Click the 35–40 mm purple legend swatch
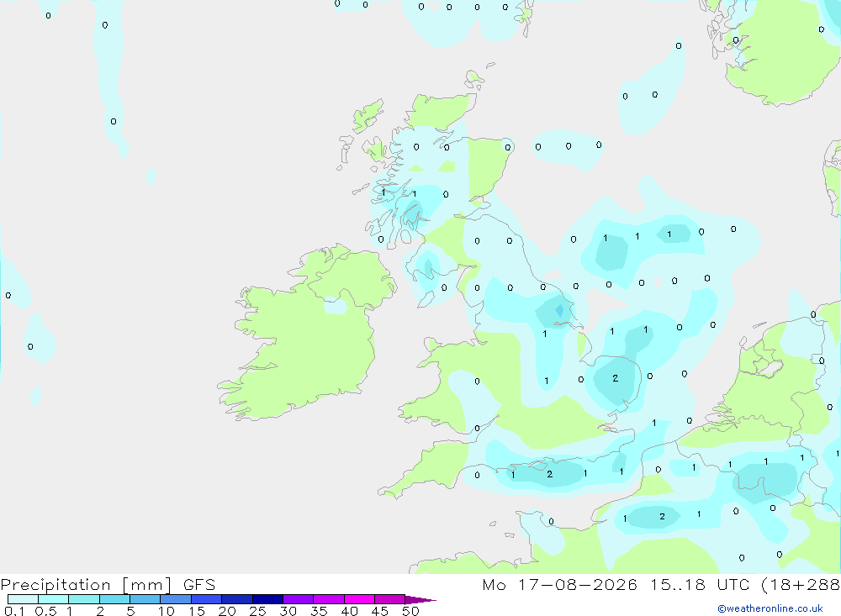This screenshot has height=616, width=841. click(328, 599)
